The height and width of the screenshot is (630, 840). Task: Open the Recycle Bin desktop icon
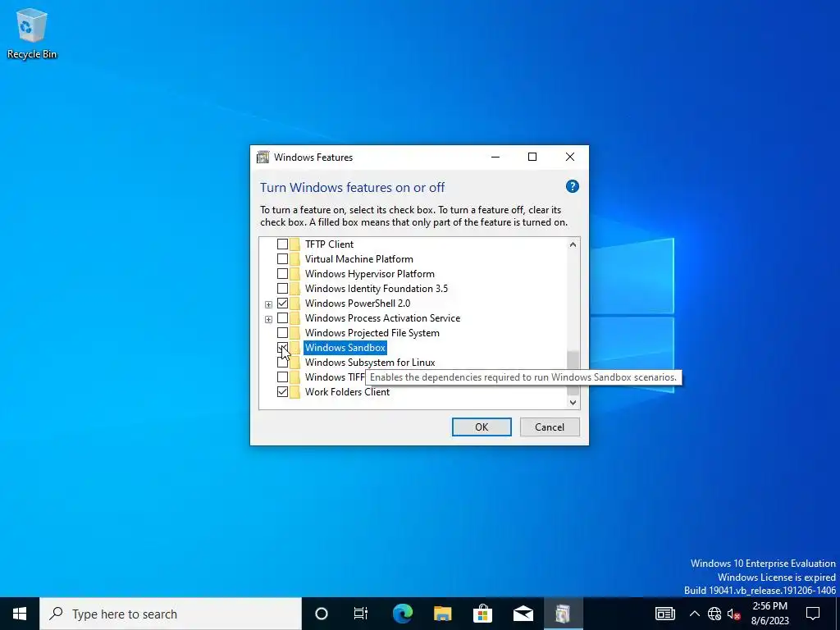[32, 33]
